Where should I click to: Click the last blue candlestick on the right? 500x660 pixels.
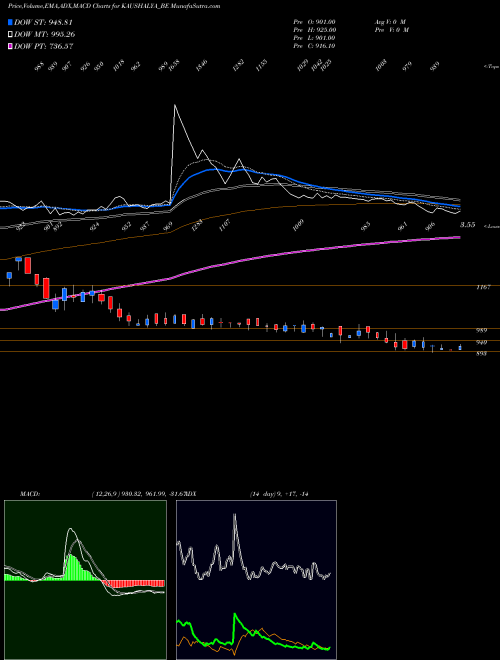[x=460, y=347]
